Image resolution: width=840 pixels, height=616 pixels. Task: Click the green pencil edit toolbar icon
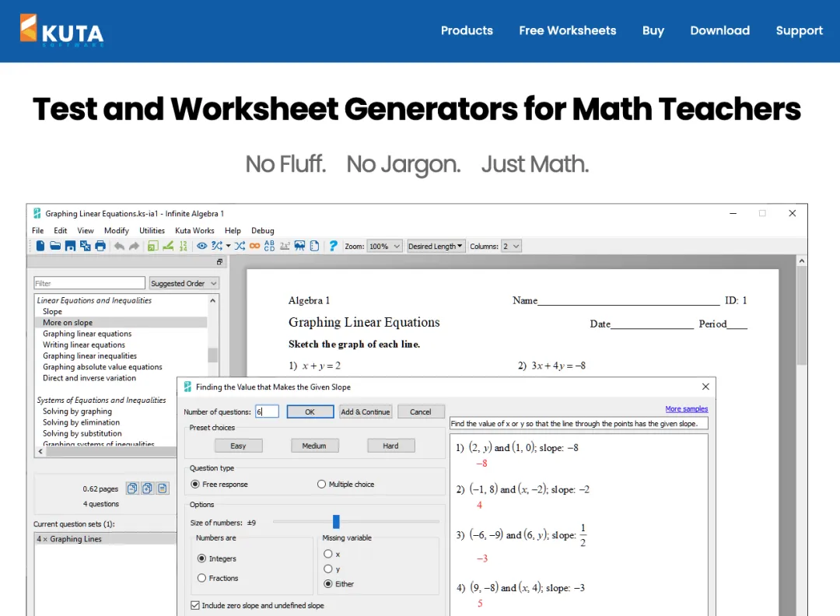point(168,246)
